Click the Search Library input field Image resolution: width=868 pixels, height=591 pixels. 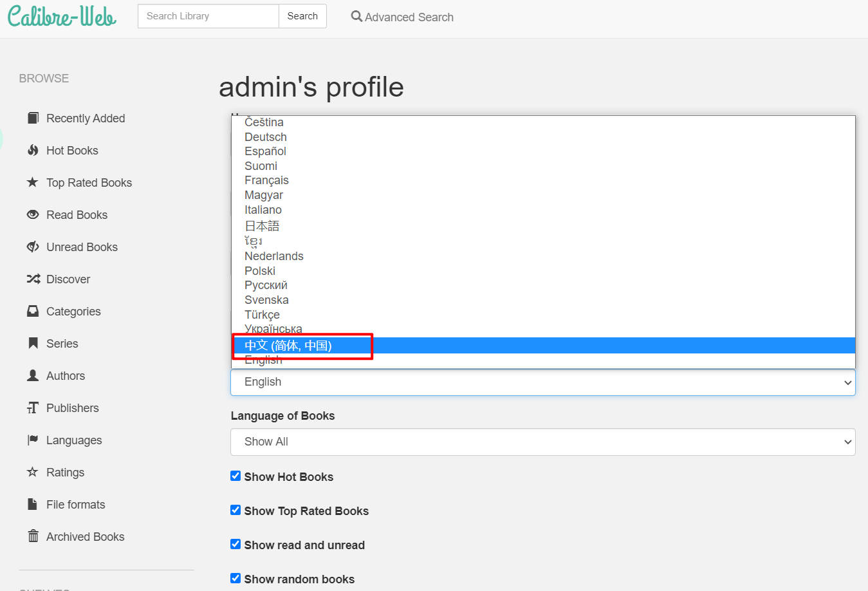[x=208, y=16]
